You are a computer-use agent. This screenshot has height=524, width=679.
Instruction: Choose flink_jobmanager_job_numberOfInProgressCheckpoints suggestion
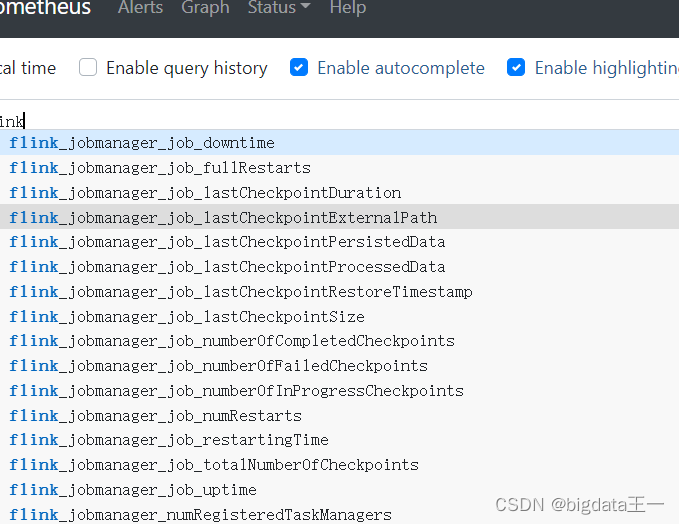[x=340, y=391]
